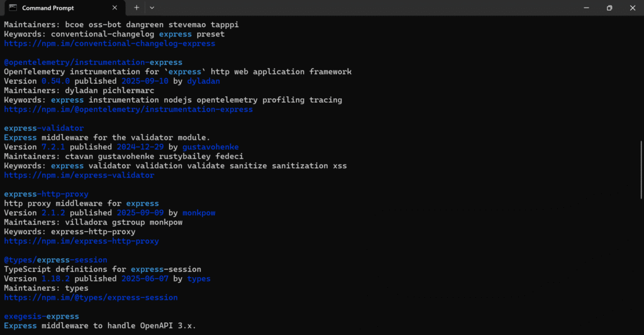Expand the terminal profiles dropdown chevron
The height and width of the screenshot is (335, 644).
click(152, 8)
